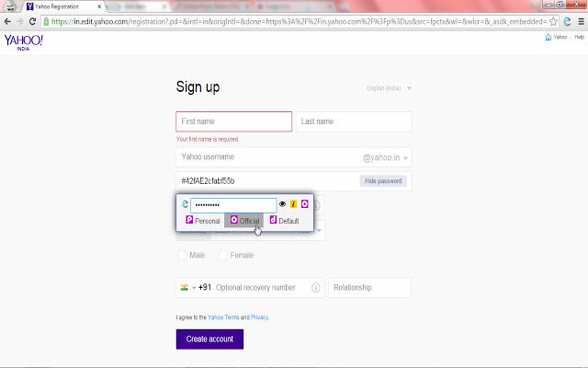
Task: Reload the Yahoo Registration page
Action: tap(33, 21)
